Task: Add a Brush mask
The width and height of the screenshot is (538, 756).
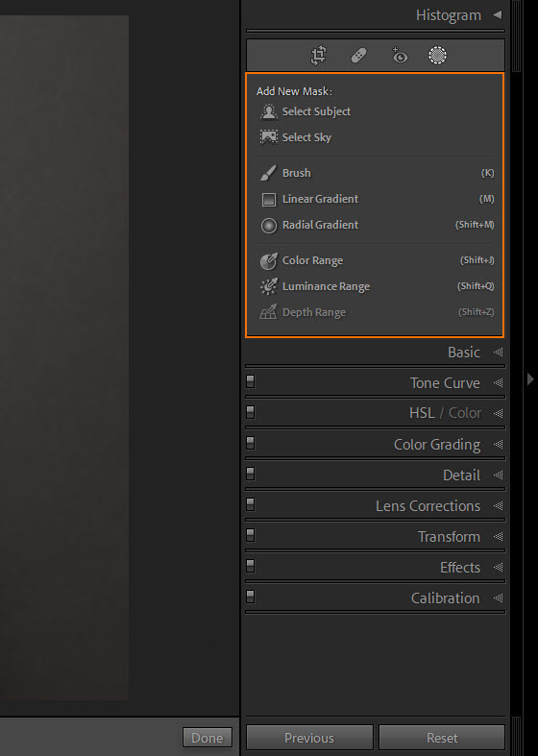Action: click(x=377, y=173)
